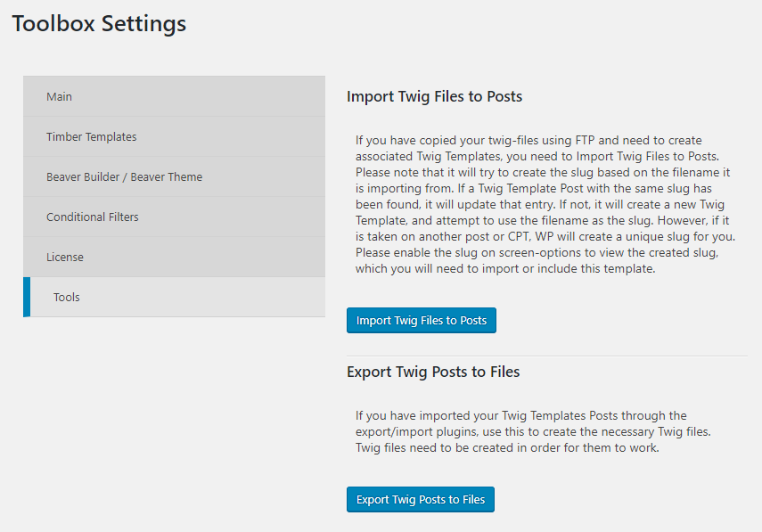Image resolution: width=762 pixels, height=532 pixels.
Task: Click the blue active indicator beside Tools
Action: pyautogui.click(x=27, y=297)
